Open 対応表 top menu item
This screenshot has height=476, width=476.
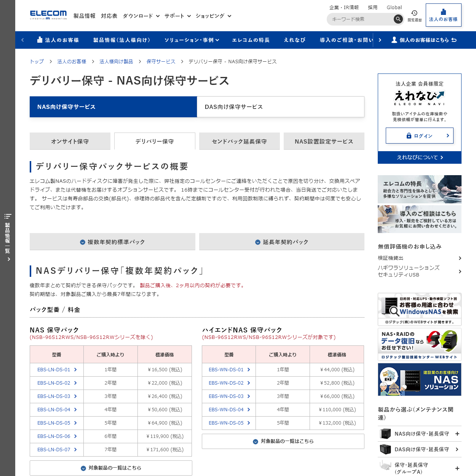109,16
